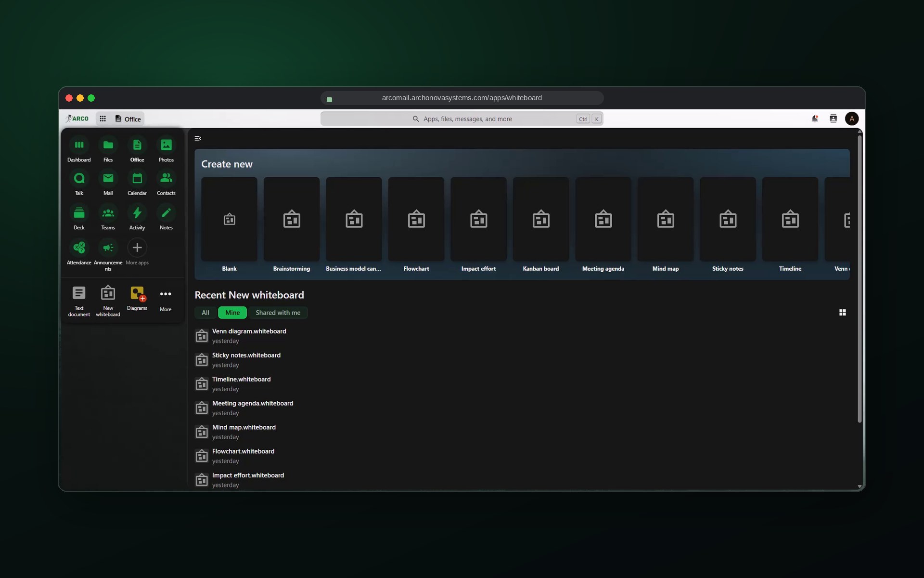Open the Office tab in header

[128, 118]
